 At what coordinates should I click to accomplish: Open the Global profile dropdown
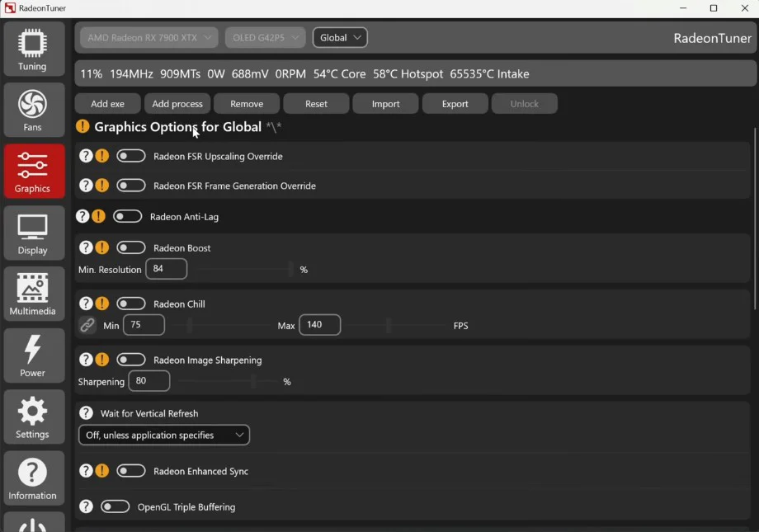(340, 38)
